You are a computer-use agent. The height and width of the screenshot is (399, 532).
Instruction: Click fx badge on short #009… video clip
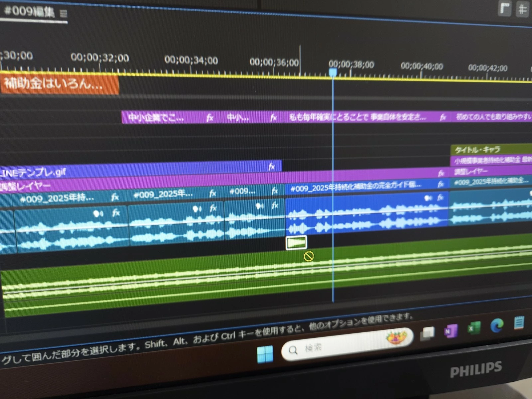click(x=275, y=191)
